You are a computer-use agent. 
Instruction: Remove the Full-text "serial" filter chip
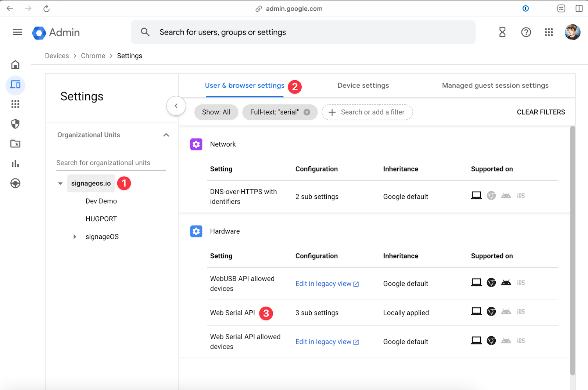[x=307, y=112]
